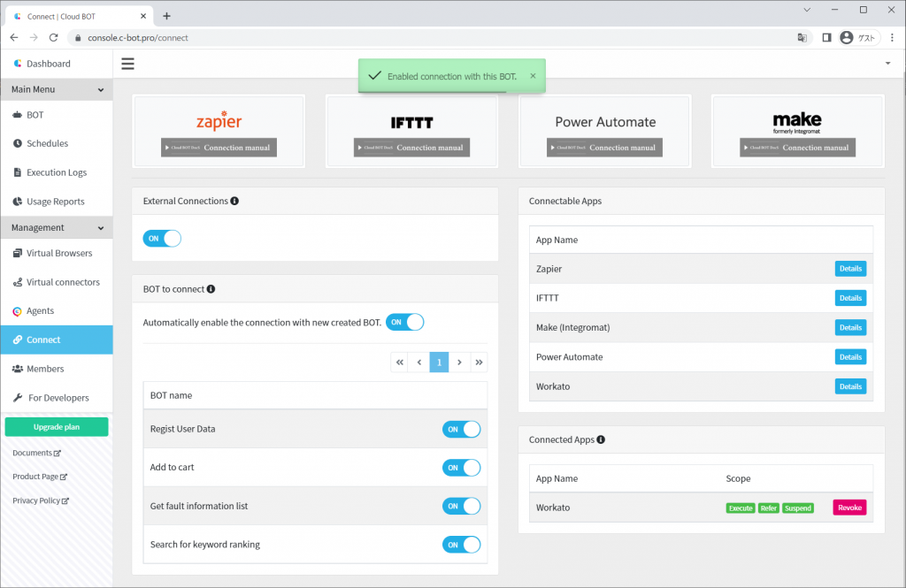Click the guest profile avatar icon

847,37
